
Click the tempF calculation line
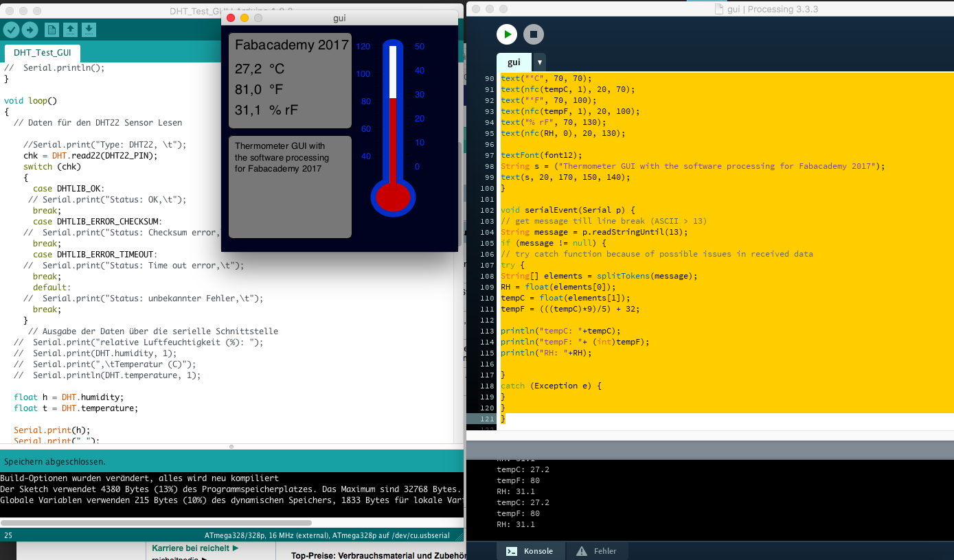[x=570, y=309]
